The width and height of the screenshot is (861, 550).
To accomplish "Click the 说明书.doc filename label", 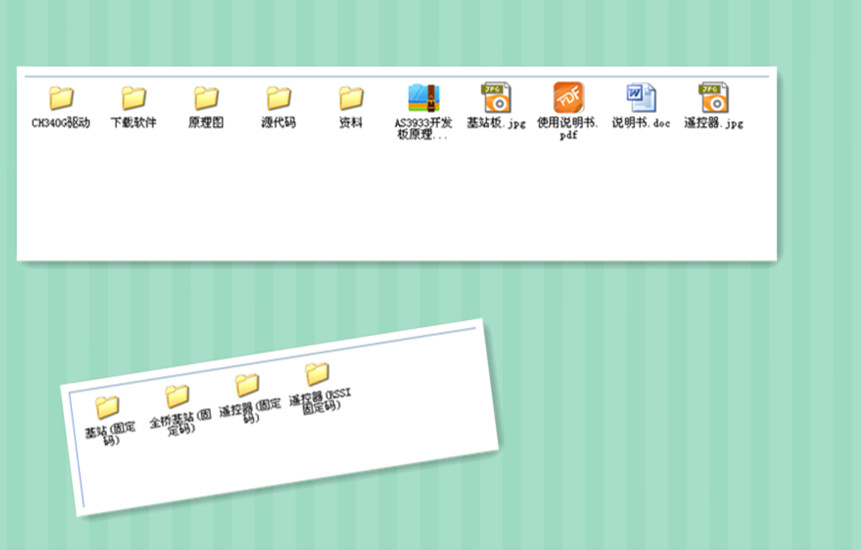I will (641, 122).
